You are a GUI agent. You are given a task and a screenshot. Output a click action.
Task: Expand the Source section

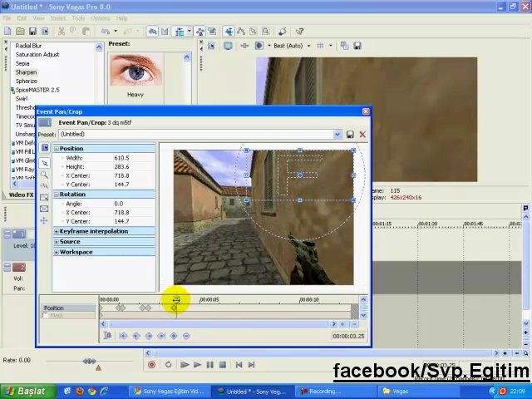pos(57,242)
